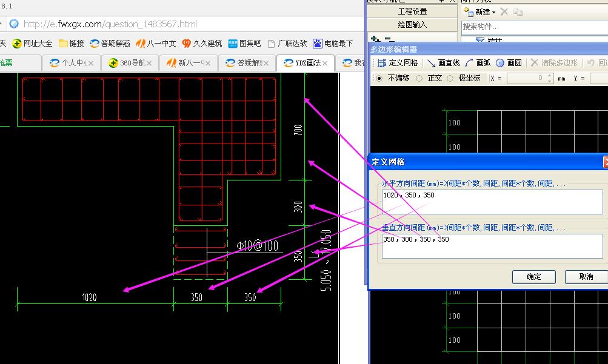Close the 个人中心 browser tab
This screenshot has height=364, width=608.
coord(91,63)
